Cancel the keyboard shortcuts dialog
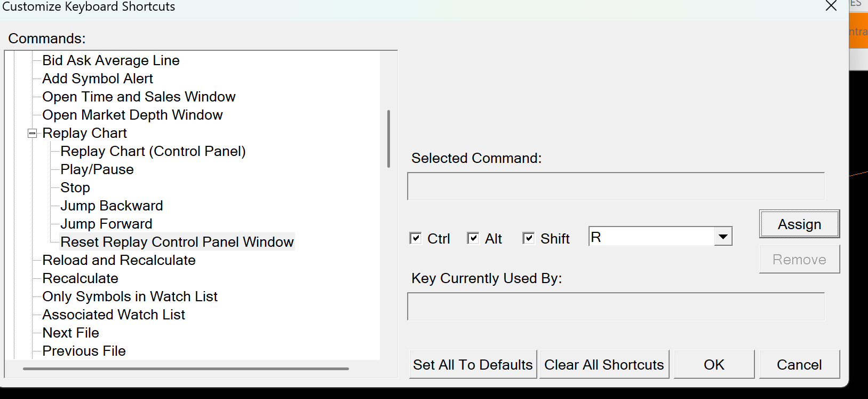The width and height of the screenshot is (868, 399). 799,365
